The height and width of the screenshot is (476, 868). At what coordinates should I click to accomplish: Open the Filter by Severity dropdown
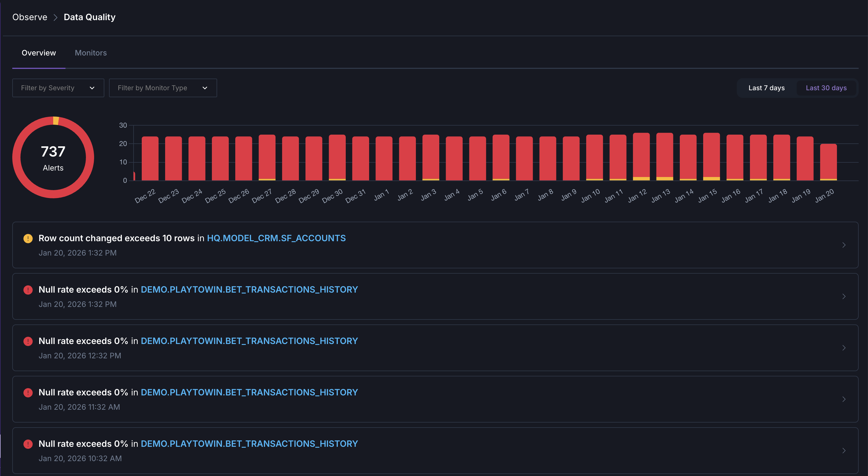58,88
